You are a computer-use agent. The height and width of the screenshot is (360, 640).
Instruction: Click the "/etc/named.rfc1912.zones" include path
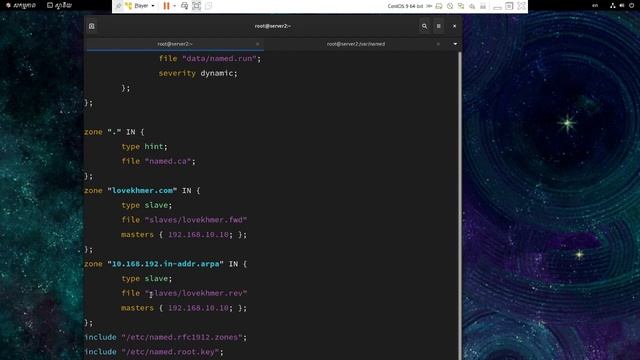(x=182, y=338)
